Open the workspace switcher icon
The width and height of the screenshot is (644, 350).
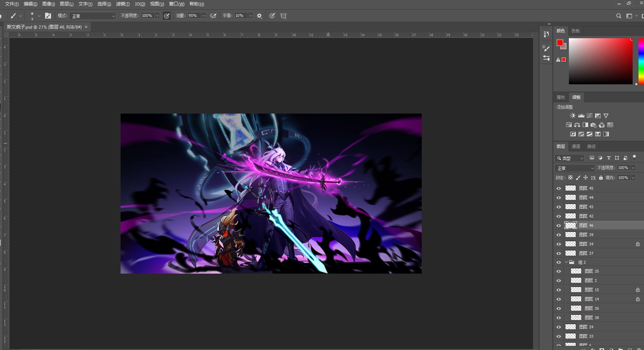(629, 16)
